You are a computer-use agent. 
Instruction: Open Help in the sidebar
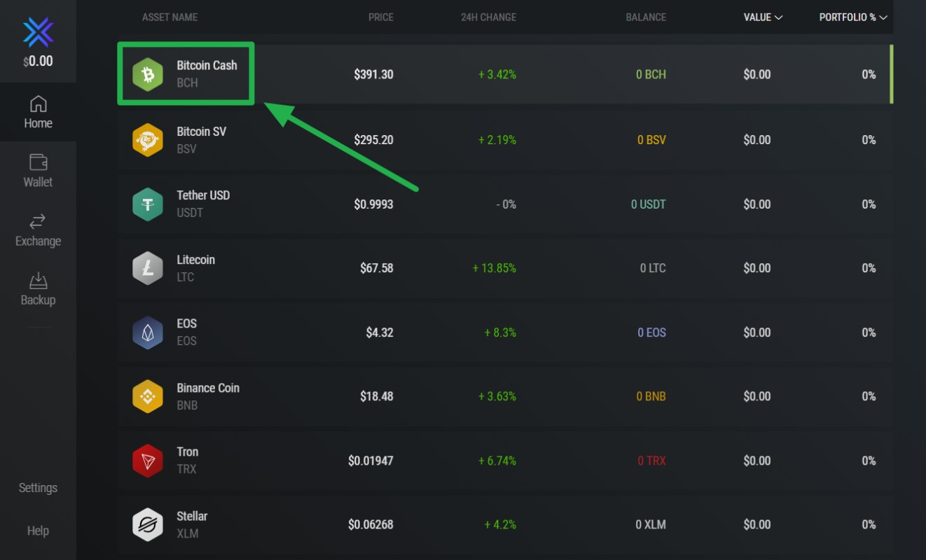(x=38, y=531)
